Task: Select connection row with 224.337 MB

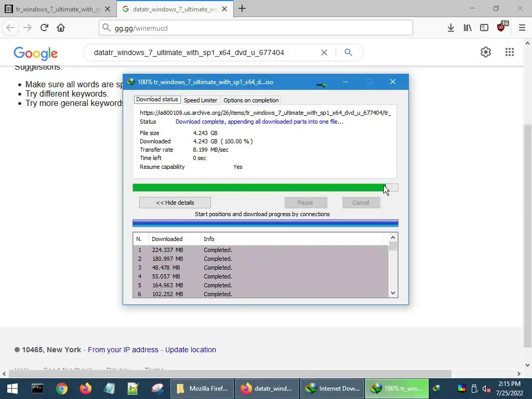Action: [261, 250]
